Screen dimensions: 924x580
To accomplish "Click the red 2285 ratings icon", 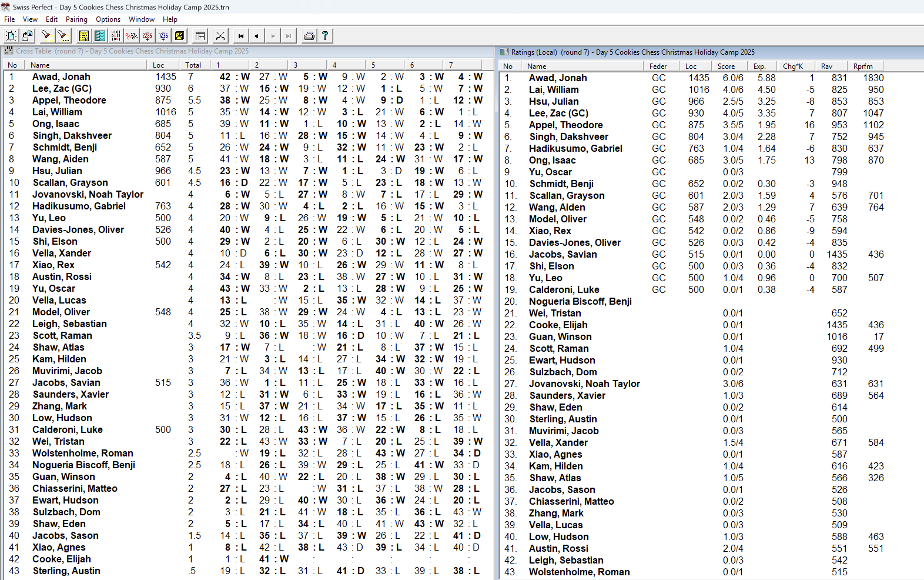I will (148, 36).
